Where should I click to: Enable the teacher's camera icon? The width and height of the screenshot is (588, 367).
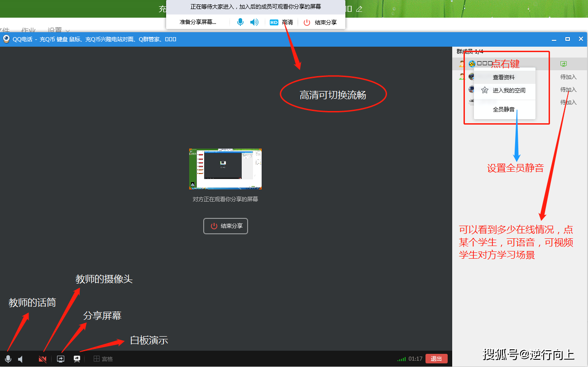(x=42, y=358)
